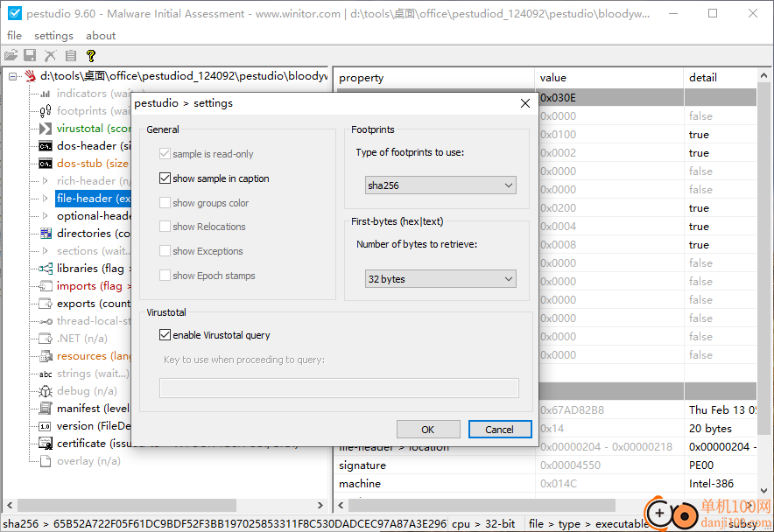The height and width of the screenshot is (532, 774).
Task: Expand the optional-header tree node
Action: pos(45,216)
